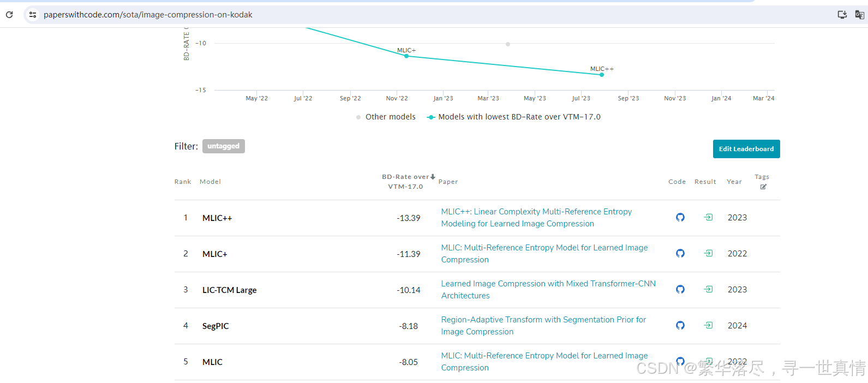Click the edit Tags pencil icon

pos(763,187)
